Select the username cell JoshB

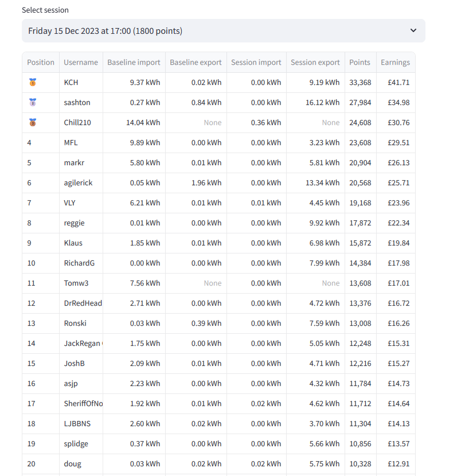[81, 363]
